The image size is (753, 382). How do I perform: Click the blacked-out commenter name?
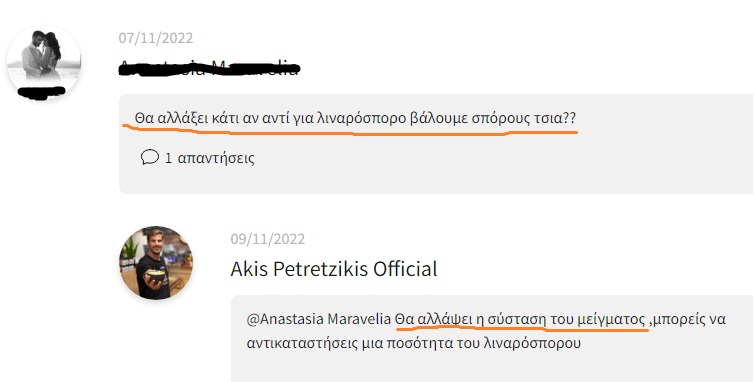click(x=209, y=68)
